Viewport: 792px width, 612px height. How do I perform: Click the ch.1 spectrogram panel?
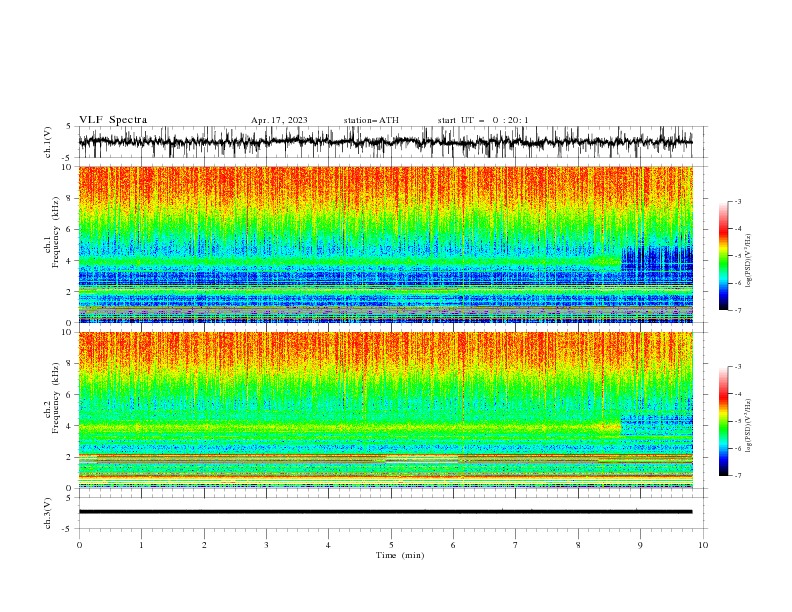(x=386, y=244)
